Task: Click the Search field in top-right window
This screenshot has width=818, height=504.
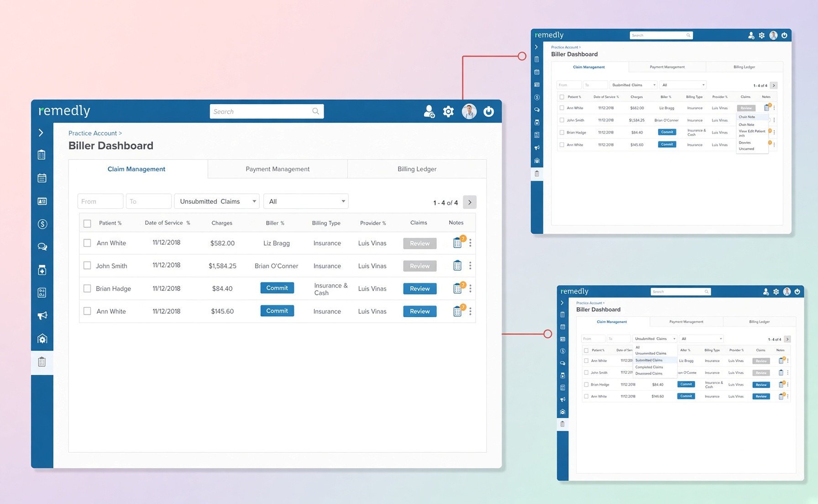Action: (661, 35)
